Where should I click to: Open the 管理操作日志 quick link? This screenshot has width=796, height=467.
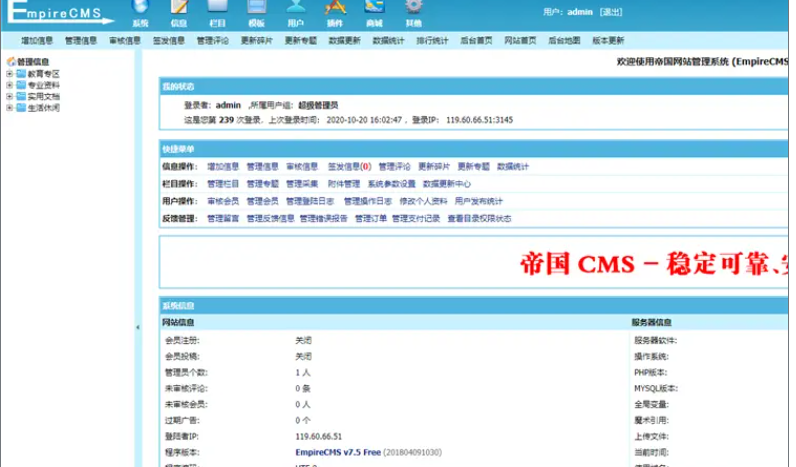pos(368,201)
